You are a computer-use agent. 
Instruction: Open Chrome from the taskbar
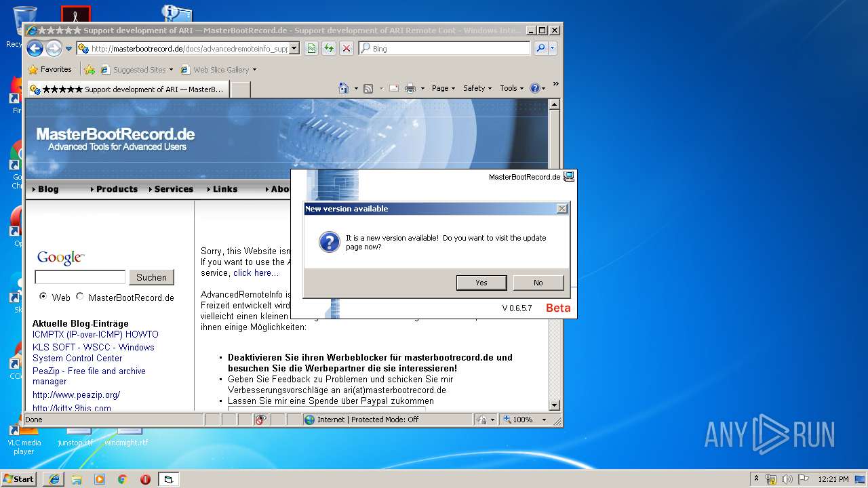click(x=123, y=479)
